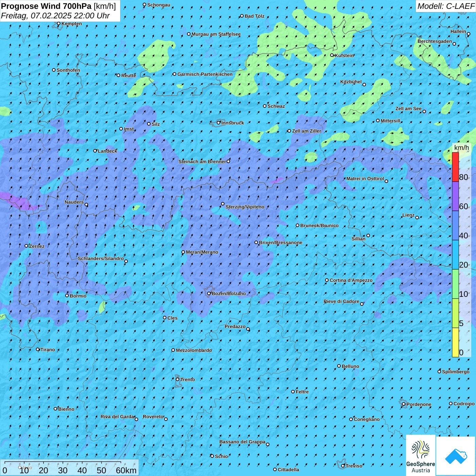The height and width of the screenshot is (476, 476).
Task: Click the Nauders label
Action: coord(74,202)
